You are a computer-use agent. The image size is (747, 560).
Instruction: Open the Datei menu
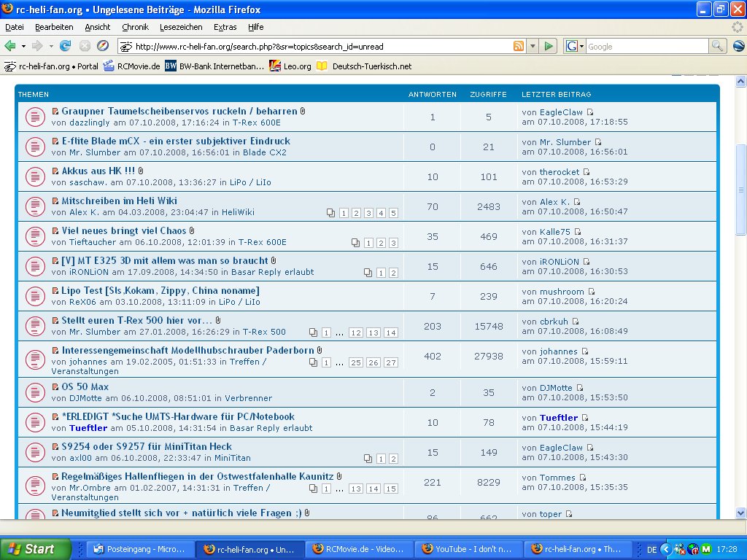[15, 27]
